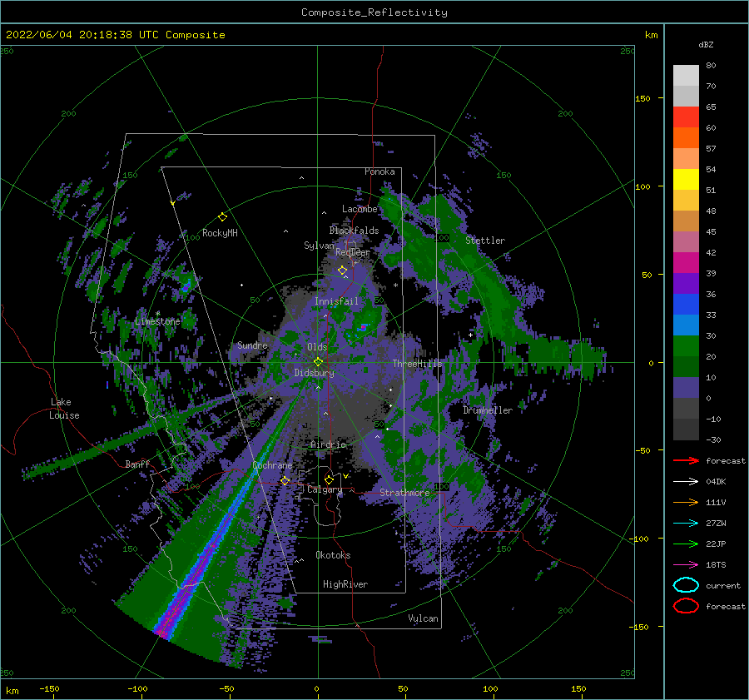This screenshot has width=749, height=700.
Task: Click the Vulcan label
Action: point(423,618)
